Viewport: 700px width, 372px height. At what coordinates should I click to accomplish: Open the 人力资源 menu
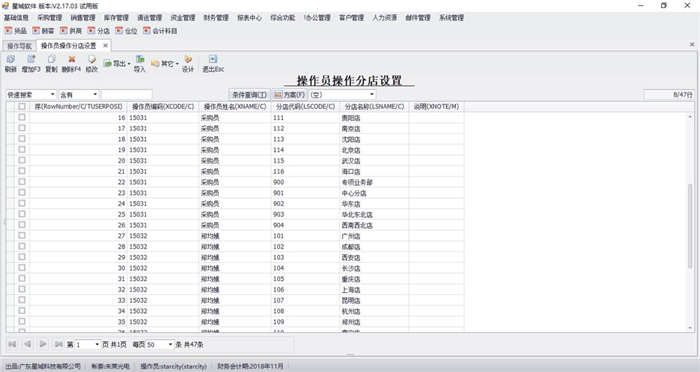[384, 18]
